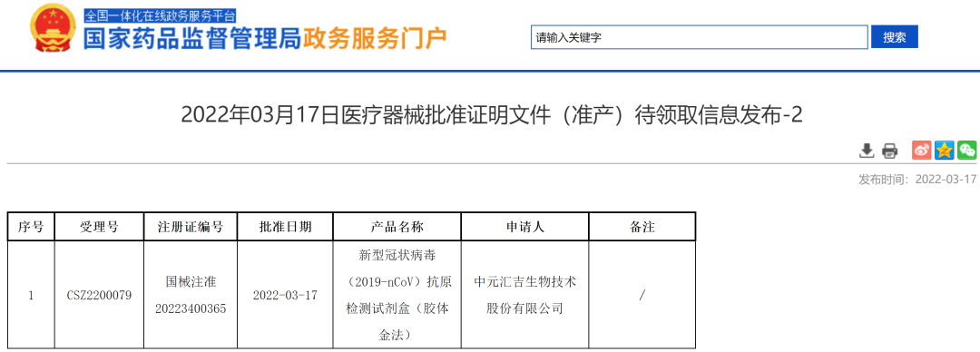Click the 批准日期 column header
Image resolution: width=980 pixels, height=352 pixels.
point(285,226)
